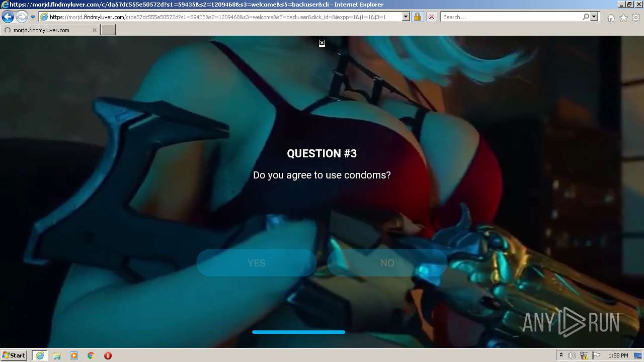Click the browser Back arrow button
644x362 pixels.
[8, 17]
